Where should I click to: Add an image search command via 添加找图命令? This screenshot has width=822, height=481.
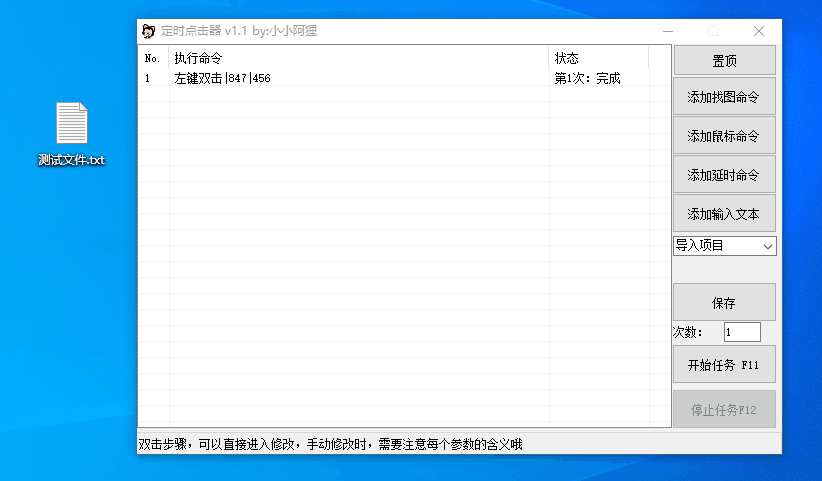(724, 97)
